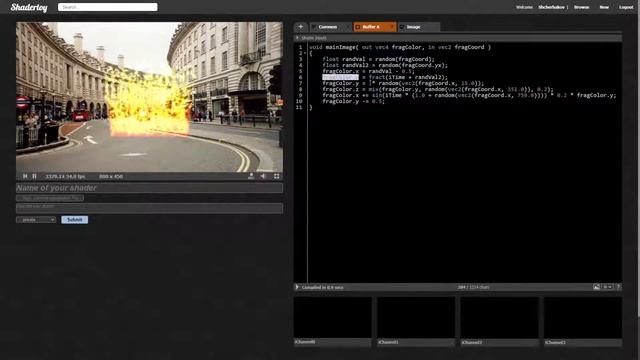Open the New shader link
This screenshot has height=360, width=640.
pos(604,7)
